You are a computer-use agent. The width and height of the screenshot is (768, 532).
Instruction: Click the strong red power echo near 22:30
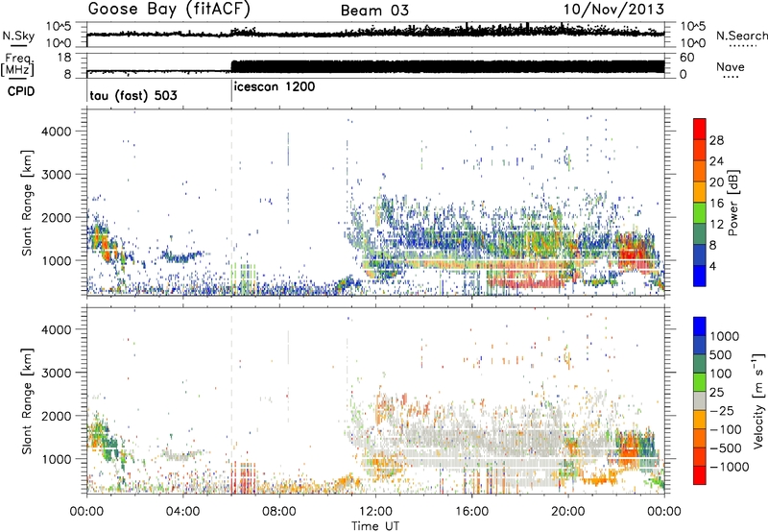632,253
